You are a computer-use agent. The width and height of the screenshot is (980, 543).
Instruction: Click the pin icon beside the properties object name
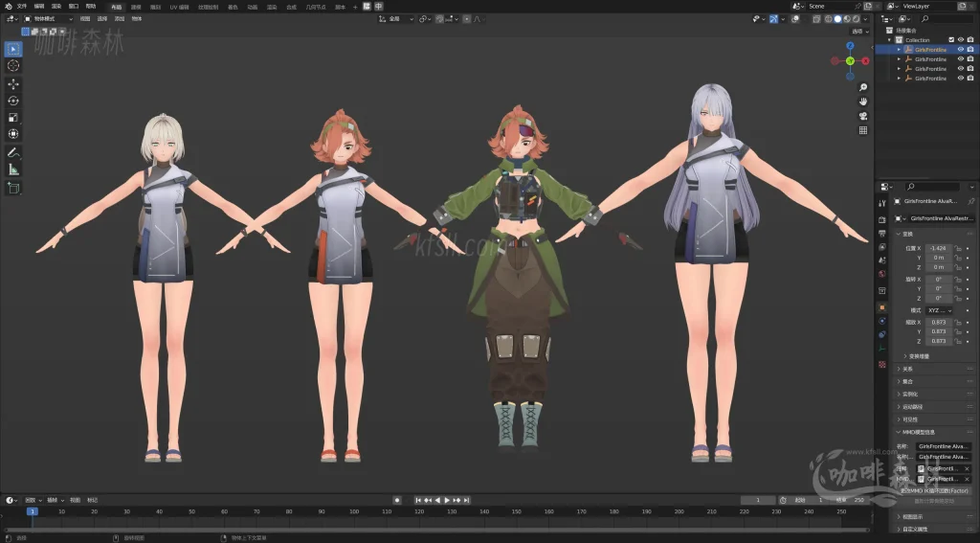(x=970, y=201)
